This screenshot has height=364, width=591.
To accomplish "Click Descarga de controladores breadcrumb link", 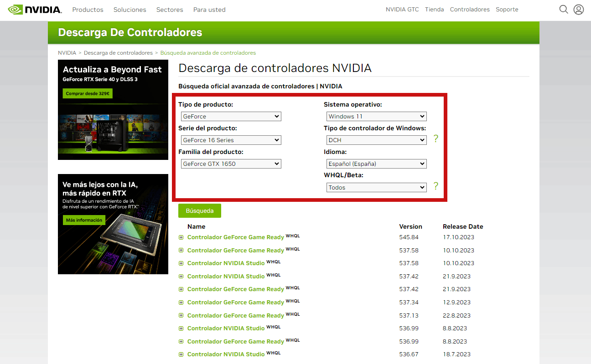I will (118, 53).
